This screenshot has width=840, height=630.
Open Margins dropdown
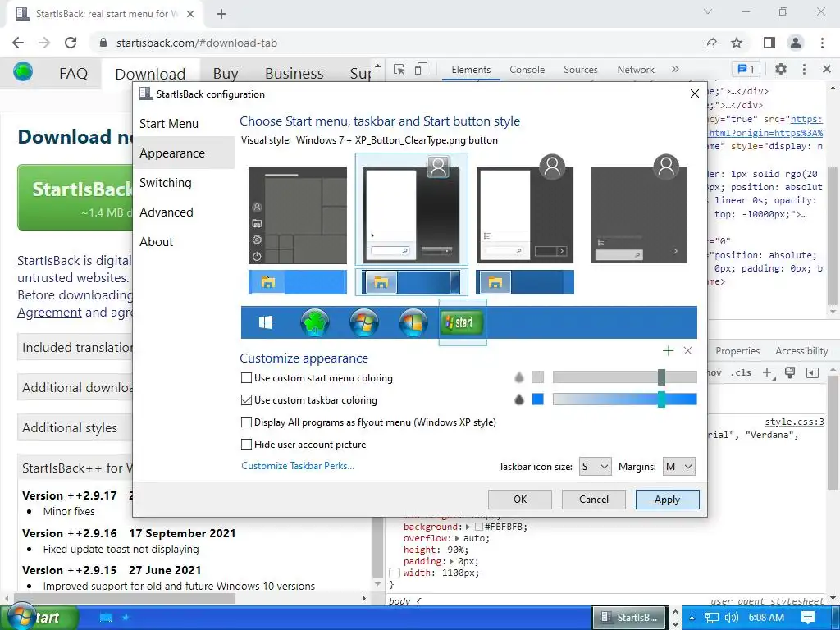coord(678,467)
